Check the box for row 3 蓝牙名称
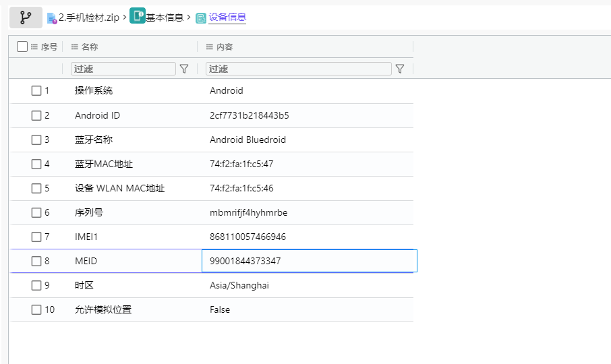The width and height of the screenshot is (611, 364). (36, 140)
